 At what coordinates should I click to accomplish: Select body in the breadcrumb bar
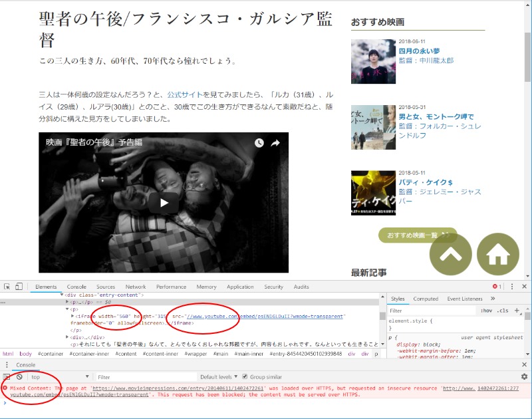pyautogui.click(x=25, y=354)
